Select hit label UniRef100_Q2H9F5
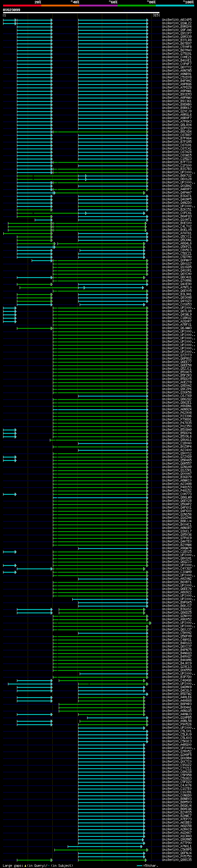 (177, 755)
